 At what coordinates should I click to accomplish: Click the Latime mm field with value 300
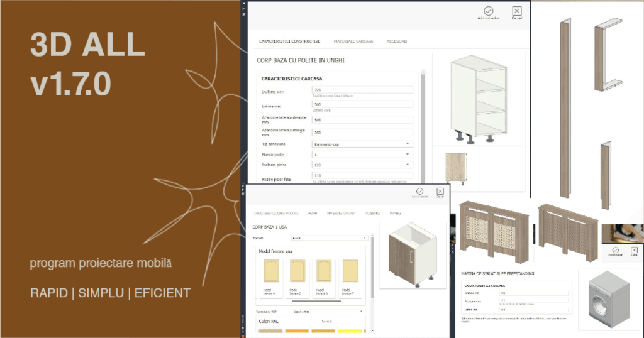click(362, 104)
